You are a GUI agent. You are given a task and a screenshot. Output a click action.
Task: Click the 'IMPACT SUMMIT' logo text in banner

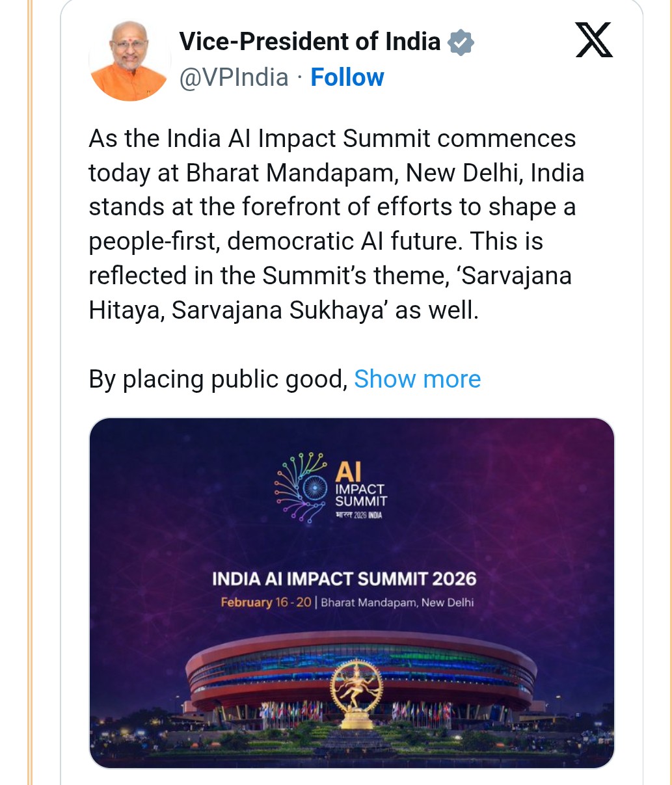tap(360, 495)
